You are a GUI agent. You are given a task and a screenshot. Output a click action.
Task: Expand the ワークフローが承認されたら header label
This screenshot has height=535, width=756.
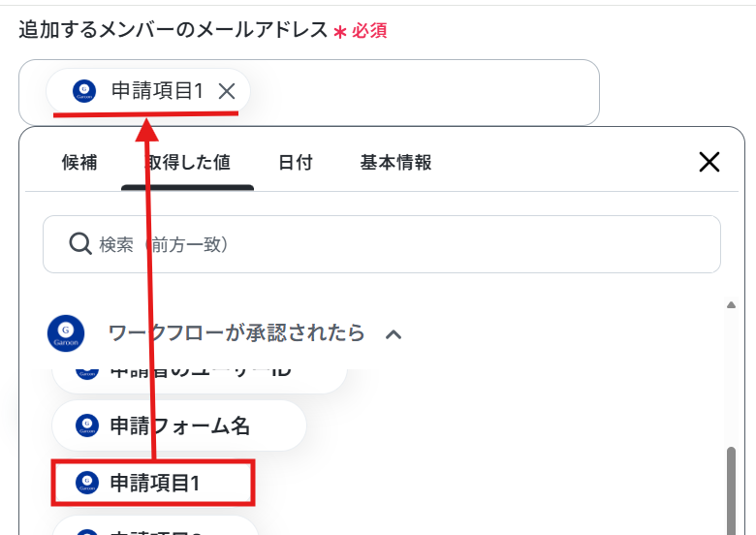tap(236, 333)
